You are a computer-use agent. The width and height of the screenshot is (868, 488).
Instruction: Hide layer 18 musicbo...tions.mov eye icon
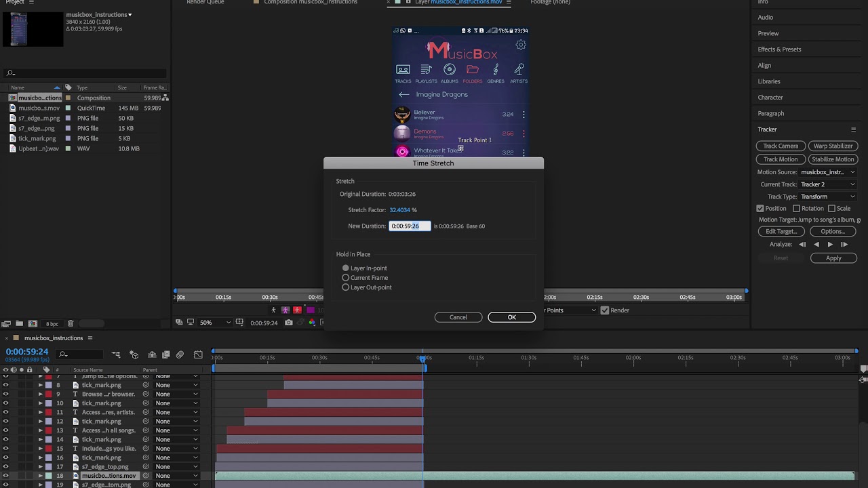click(5, 476)
